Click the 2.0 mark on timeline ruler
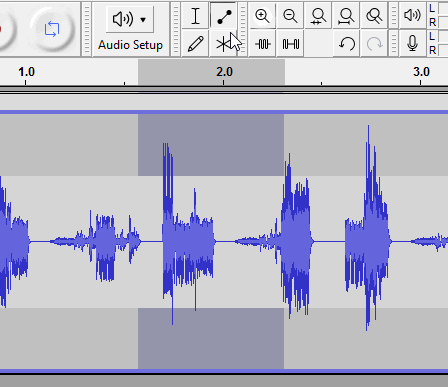 (x=224, y=72)
